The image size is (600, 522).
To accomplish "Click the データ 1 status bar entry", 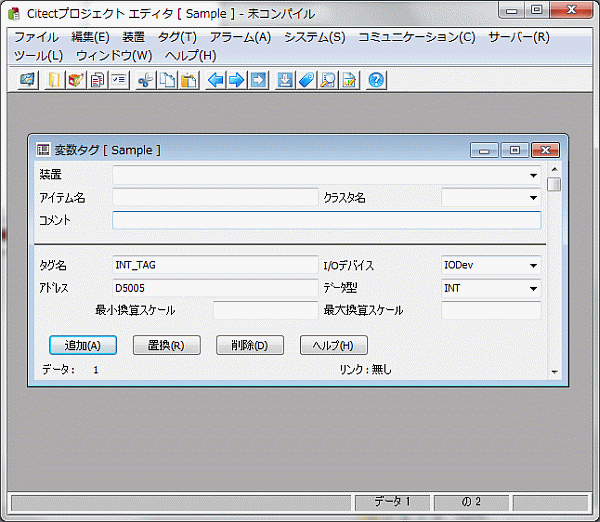I will [x=392, y=502].
